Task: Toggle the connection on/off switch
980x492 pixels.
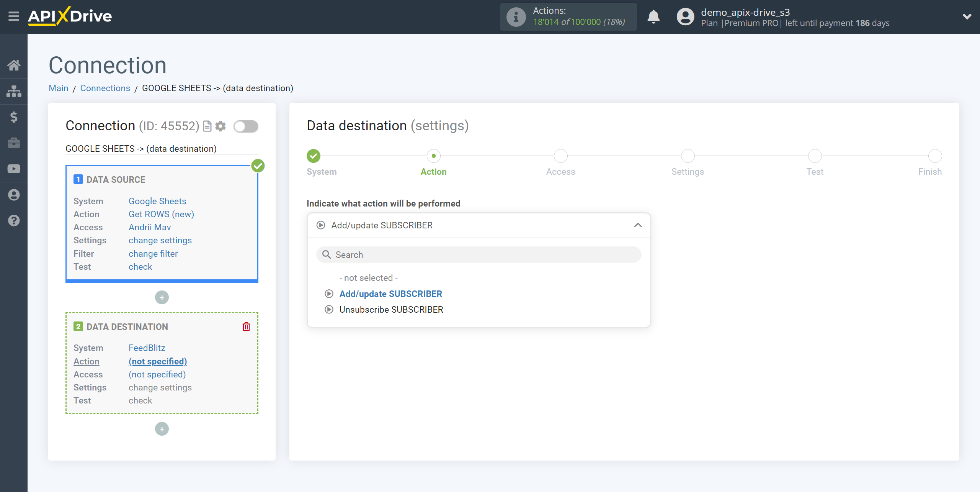Action: [x=246, y=126]
